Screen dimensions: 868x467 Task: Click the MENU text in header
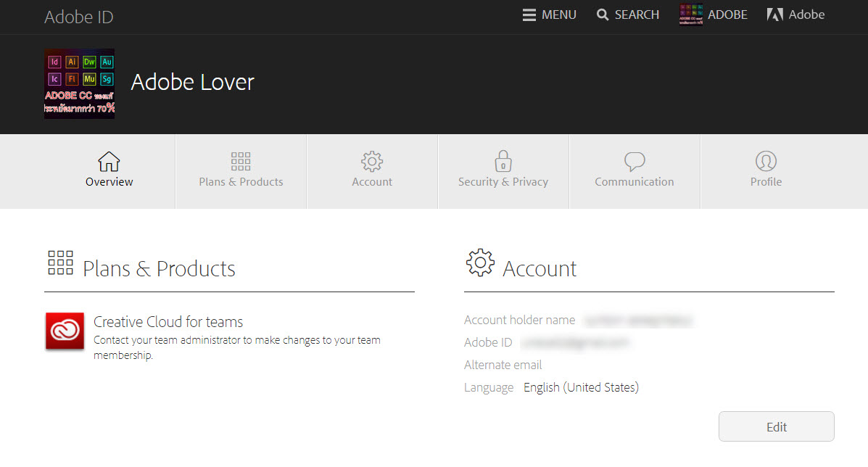[x=559, y=15]
